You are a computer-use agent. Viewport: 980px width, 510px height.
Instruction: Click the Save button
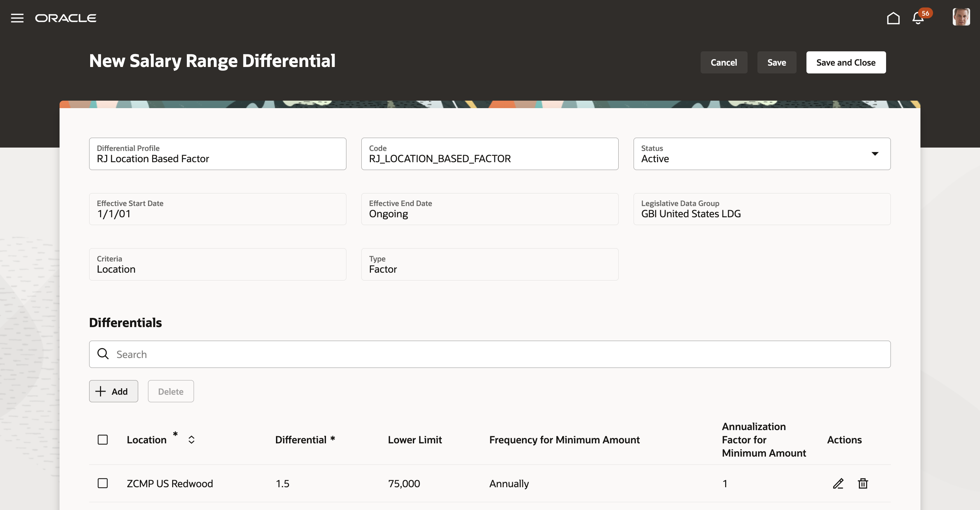point(777,62)
